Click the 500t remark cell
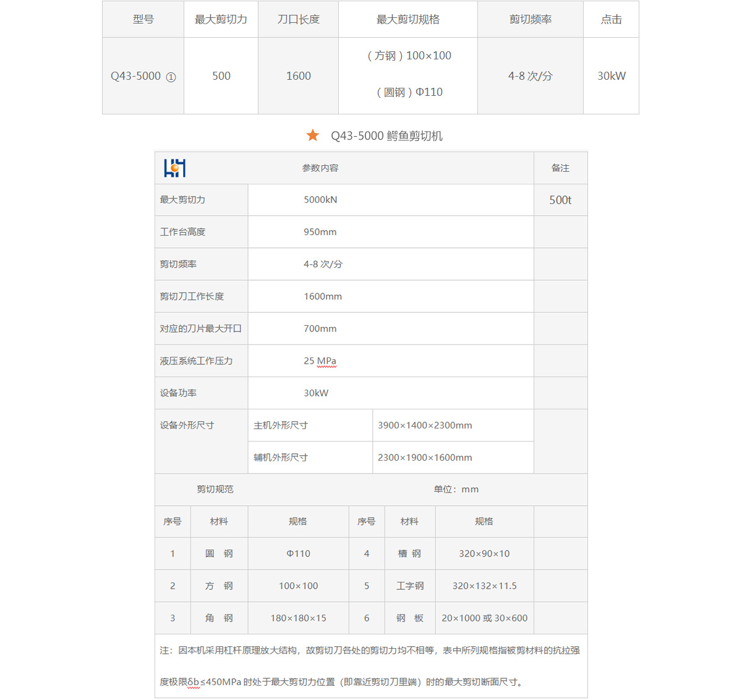The image size is (742, 700). tap(560, 200)
